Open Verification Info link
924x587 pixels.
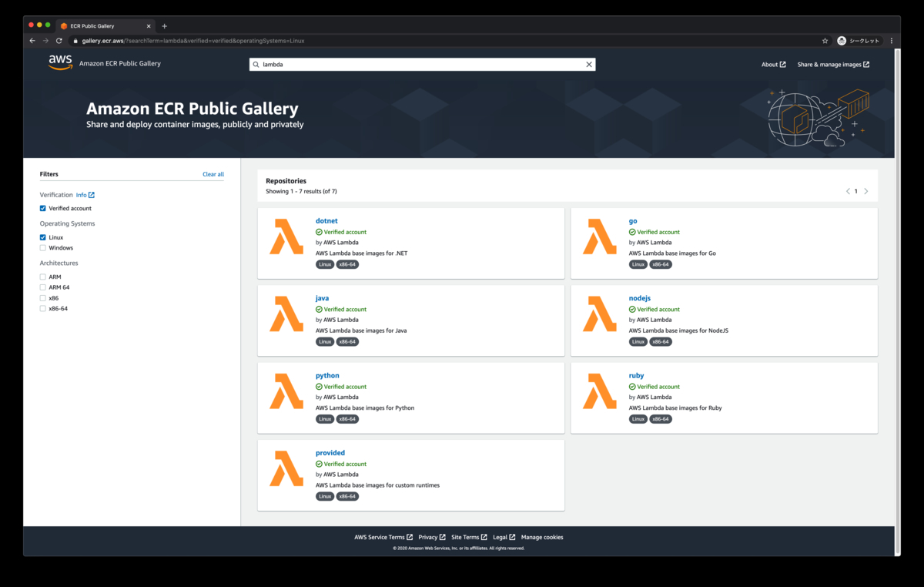point(85,195)
